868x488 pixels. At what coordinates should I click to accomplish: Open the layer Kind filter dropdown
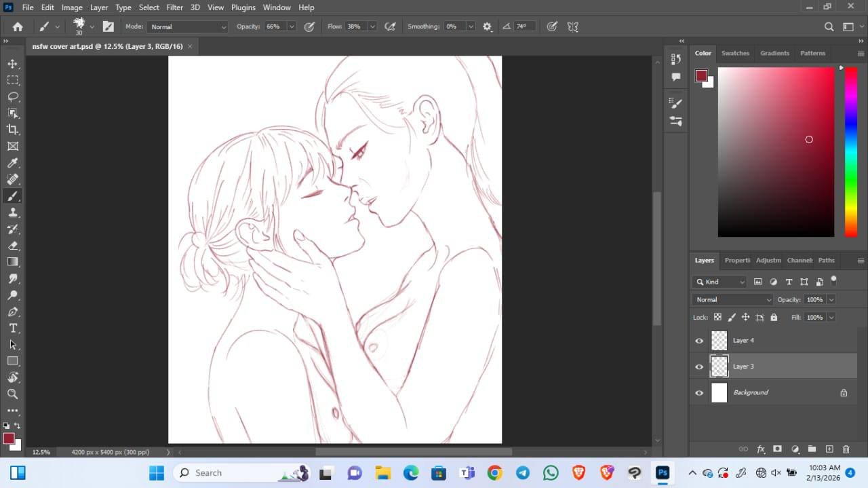point(719,282)
